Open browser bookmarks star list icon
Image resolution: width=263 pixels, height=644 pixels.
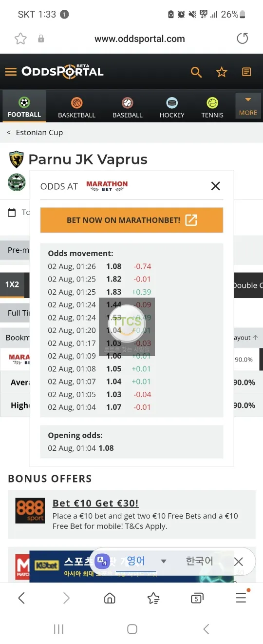click(x=153, y=598)
